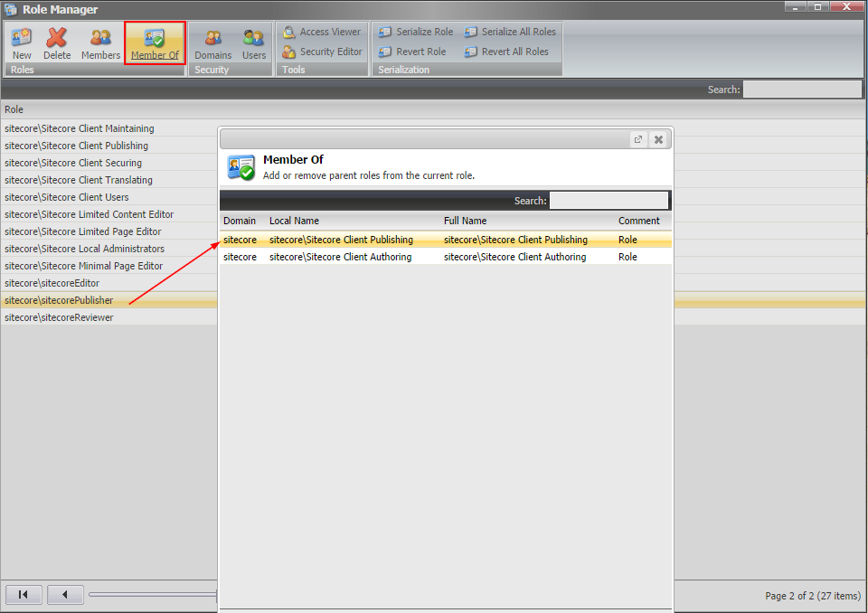Go to first page of roles
The width and height of the screenshot is (868, 613).
(24, 594)
